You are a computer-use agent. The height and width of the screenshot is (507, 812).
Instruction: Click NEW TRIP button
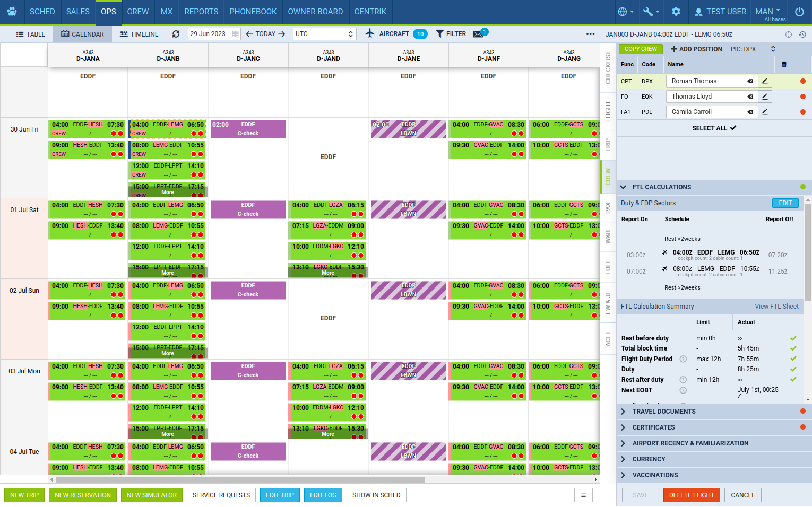coord(24,495)
